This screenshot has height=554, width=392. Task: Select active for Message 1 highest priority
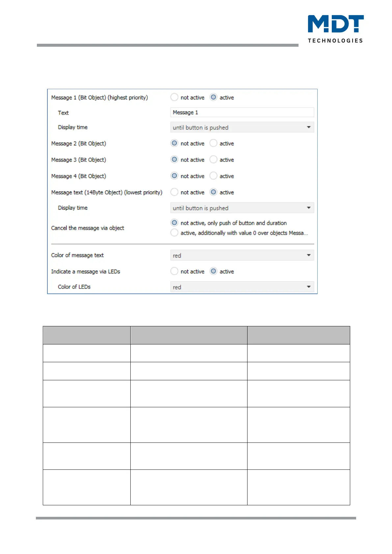click(x=214, y=97)
